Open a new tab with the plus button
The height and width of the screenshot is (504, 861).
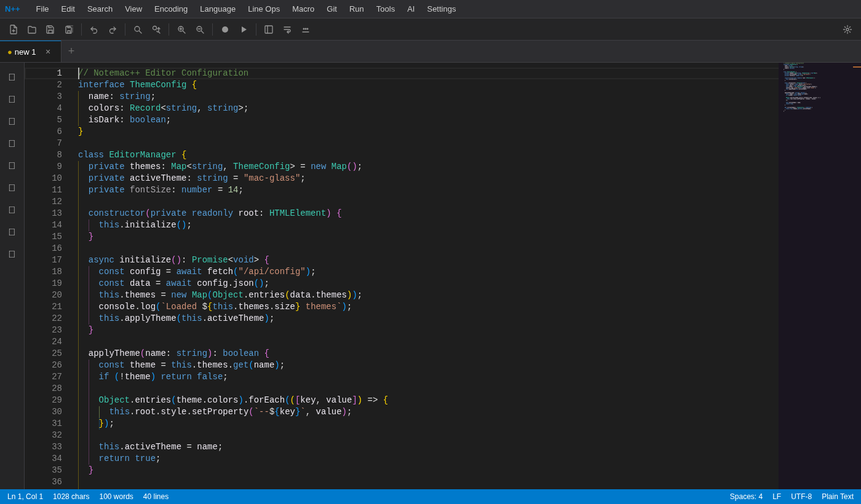(71, 51)
